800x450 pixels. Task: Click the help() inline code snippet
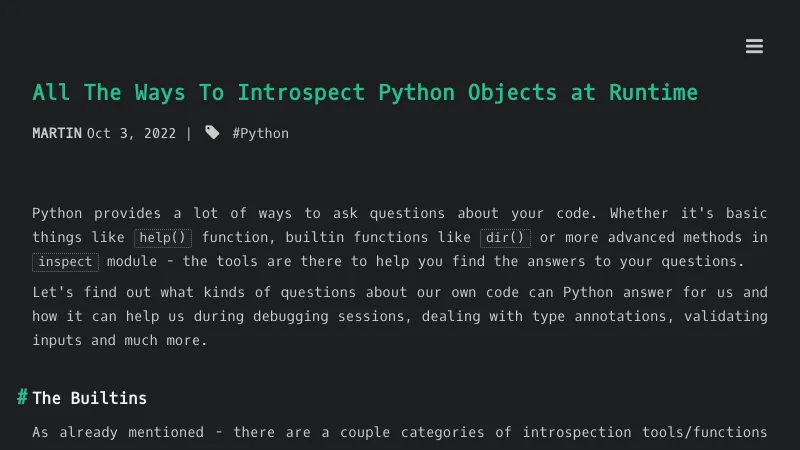pyautogui.click(x=163, y=238)
